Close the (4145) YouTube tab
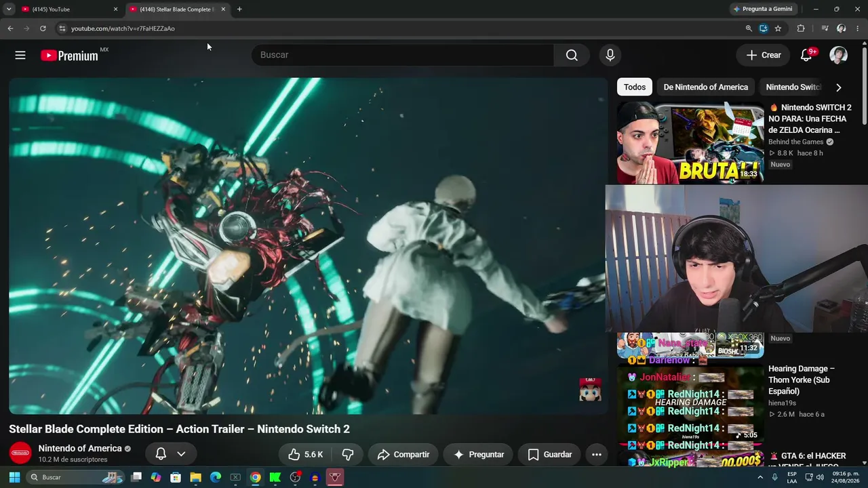The height and width of the screenshot is (488, 868). (x=115, y=9)
